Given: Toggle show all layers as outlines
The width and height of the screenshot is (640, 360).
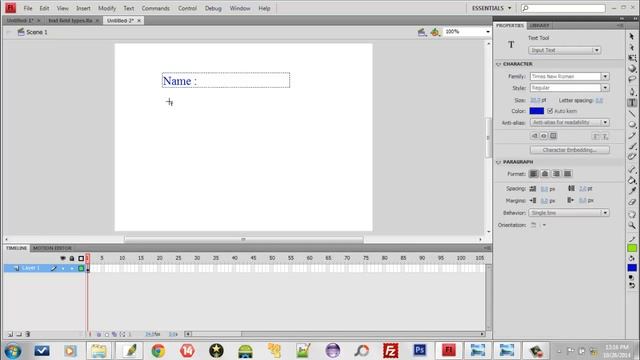Looking at the screenshot, I should click(x=81, y=258).
